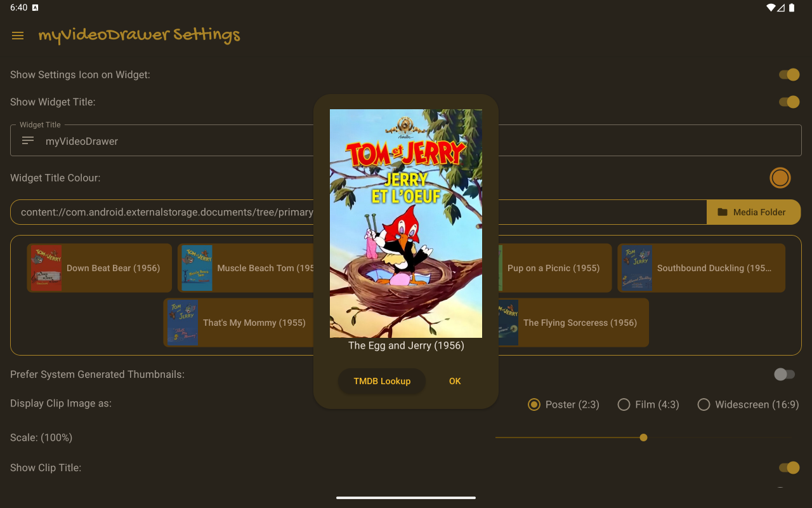Tap the Southbound Duckling poster icon
The height and width of the screenshot is (508, 812).
636,268
